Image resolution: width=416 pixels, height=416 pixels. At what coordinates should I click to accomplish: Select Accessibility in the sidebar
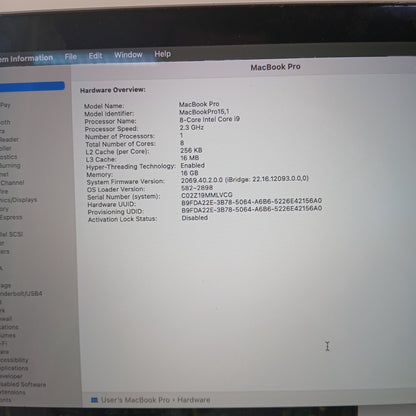14,360
